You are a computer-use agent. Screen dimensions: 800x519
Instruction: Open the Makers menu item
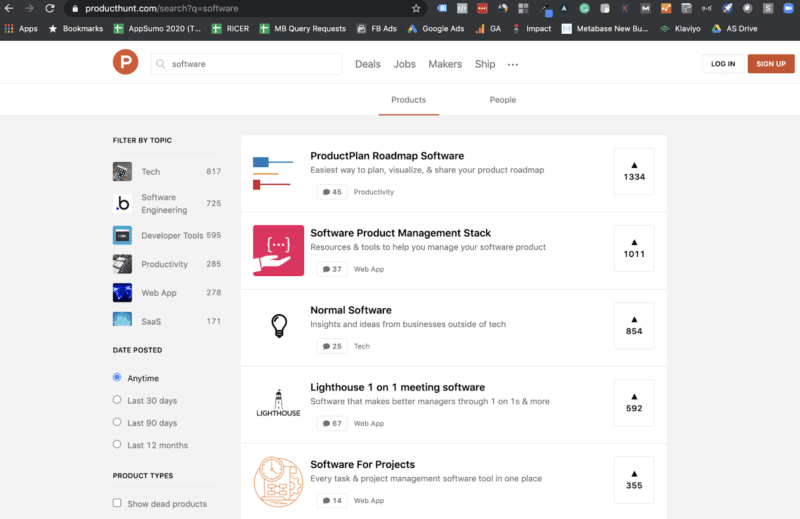(x=445, y=64)
